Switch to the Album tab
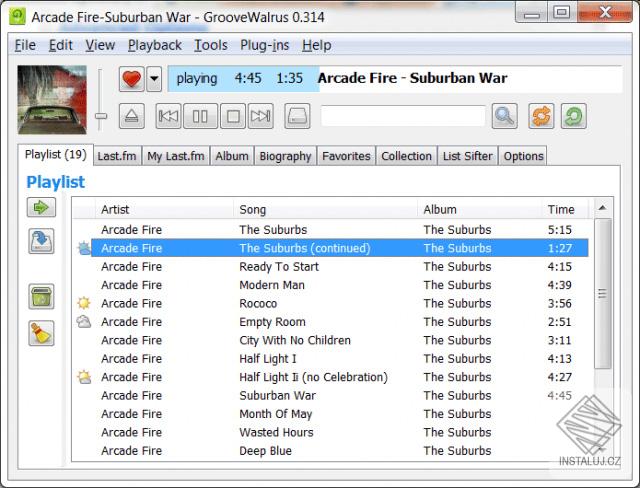Viewport: 640px width, 488px height. 232,156
